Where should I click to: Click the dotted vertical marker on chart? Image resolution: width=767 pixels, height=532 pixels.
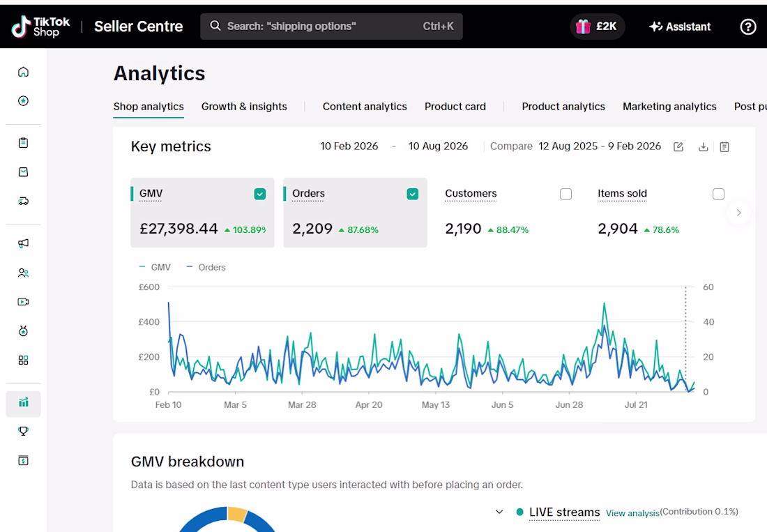click(685, 340)
